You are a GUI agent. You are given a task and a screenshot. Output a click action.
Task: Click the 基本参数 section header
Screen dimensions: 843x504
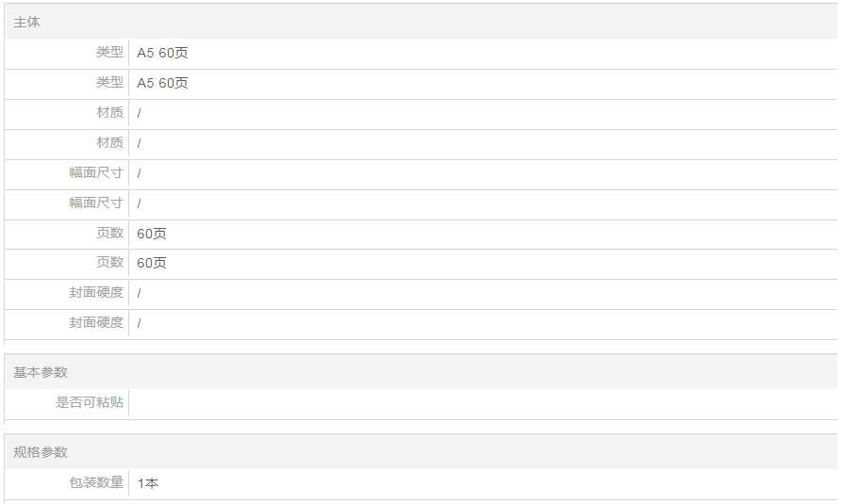[x=41, y=372]
